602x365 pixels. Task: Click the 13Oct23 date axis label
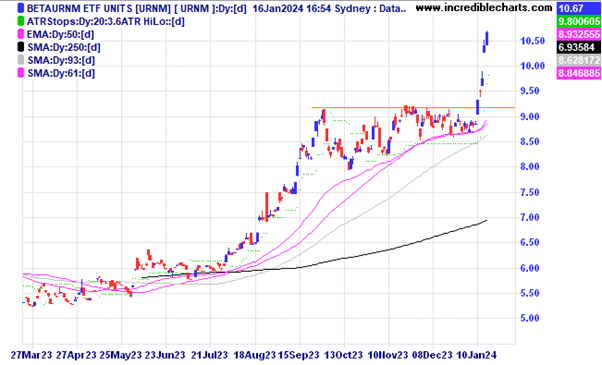343,355
